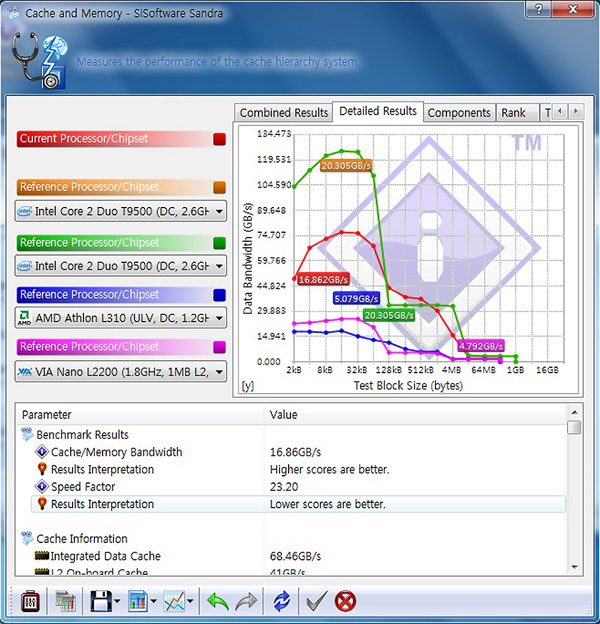
Task: Open the orange reference Intel Core 2 Duo dropdown
Action: click(x=121, y=211)
